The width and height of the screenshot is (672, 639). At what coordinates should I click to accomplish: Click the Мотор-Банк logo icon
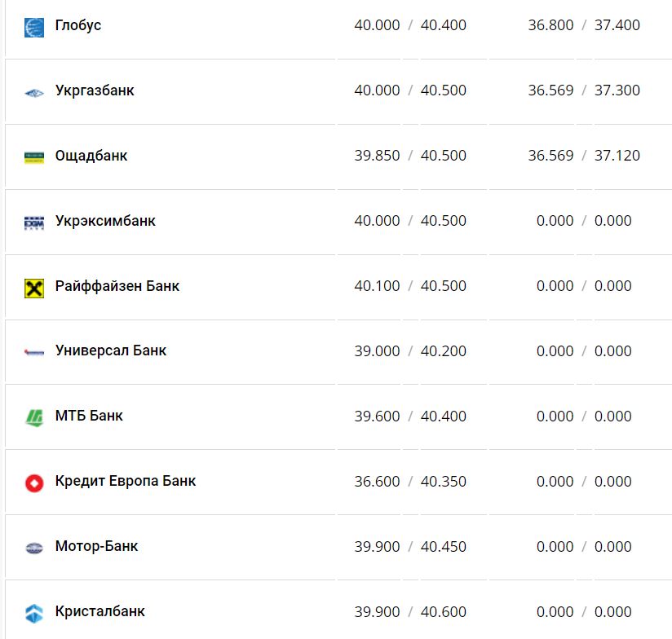click(x=34, y=548)
